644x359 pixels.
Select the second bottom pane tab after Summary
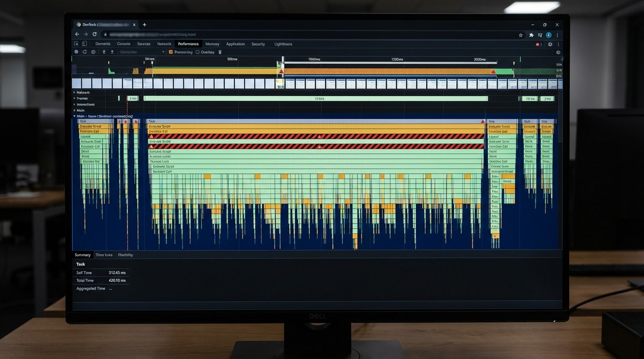coord(104,255)
